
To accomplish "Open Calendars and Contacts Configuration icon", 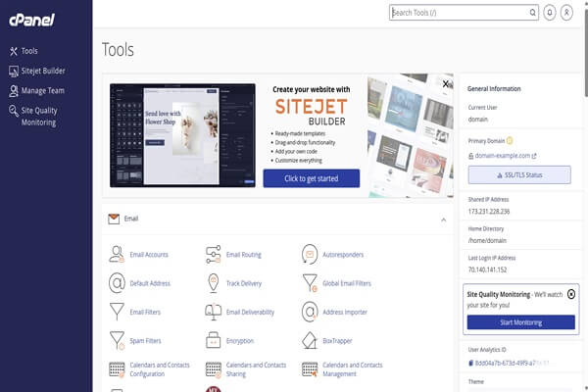I will click(x=117, y=369).
